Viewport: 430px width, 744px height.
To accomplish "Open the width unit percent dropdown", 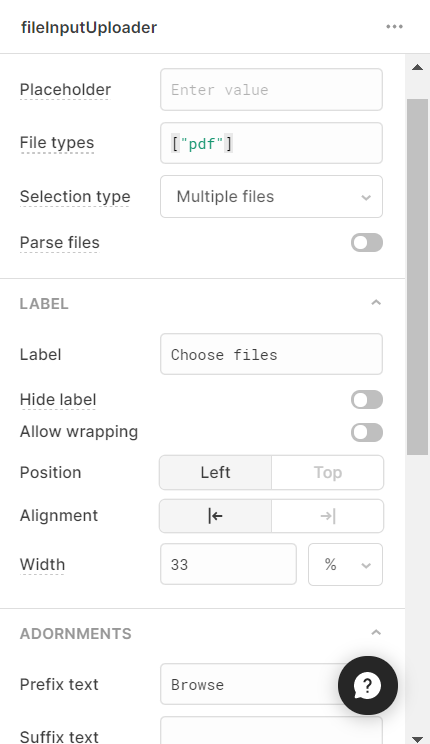I will tap(346, 565).
